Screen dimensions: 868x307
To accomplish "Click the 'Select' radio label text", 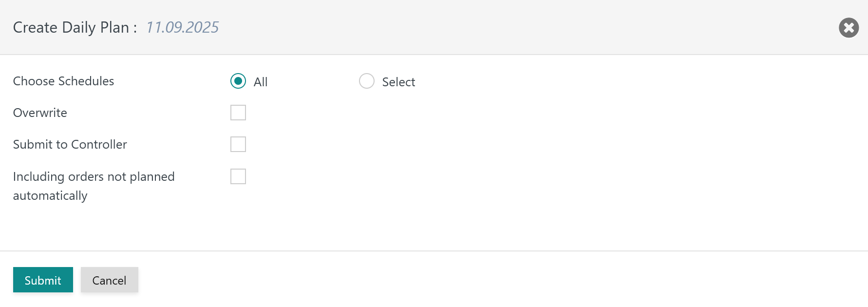I will pyautogui.click(x=398, y=82).
